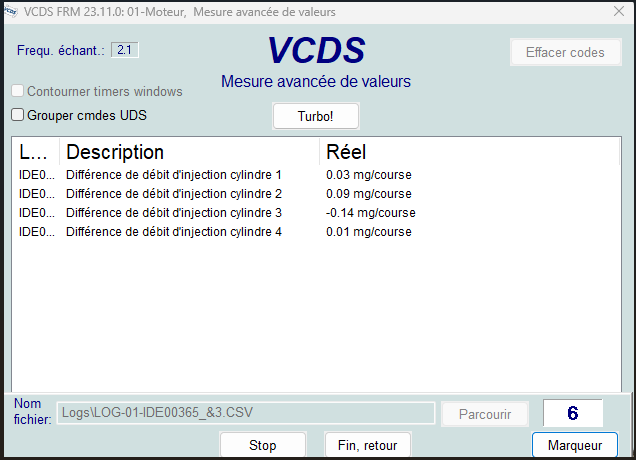The image size is (636, 460).
Task: Click the log file name field
Action: click(x=246, y=413)
